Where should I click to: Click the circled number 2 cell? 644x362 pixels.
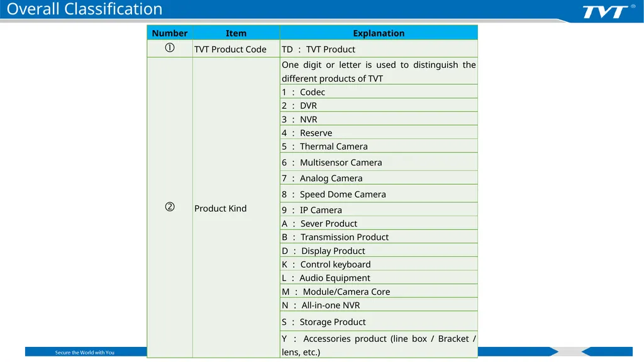(170, 207)
